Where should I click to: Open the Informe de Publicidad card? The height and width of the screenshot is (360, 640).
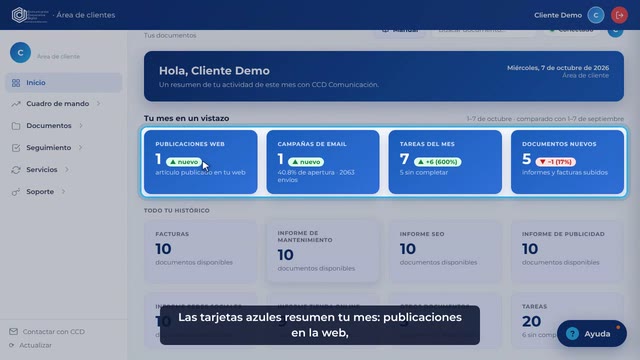click(x=567, y=252)
